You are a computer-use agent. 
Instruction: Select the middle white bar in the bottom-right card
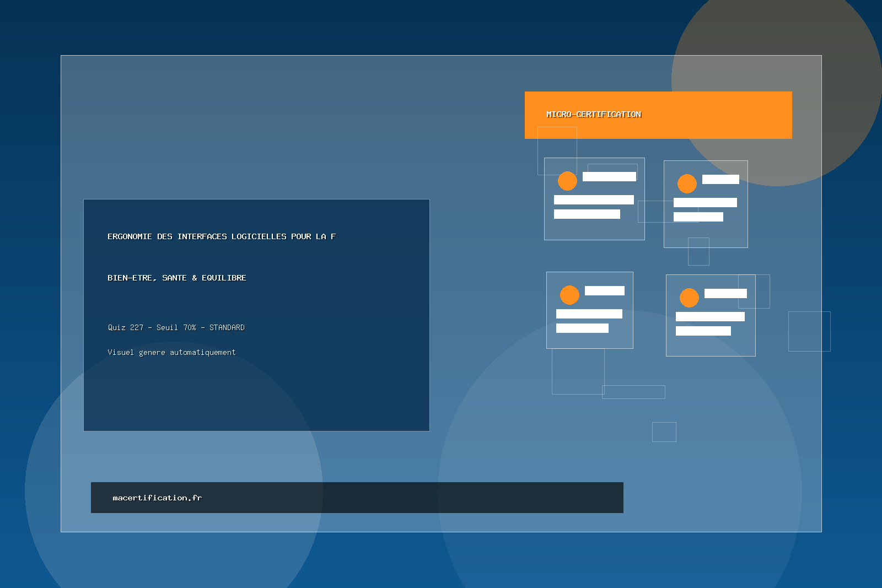(710, 316)
